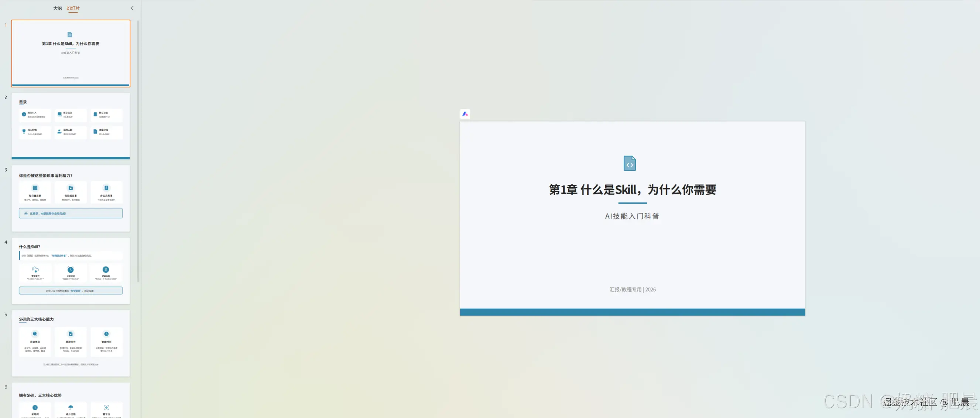Viewport: 980px width, 418px height.
Task: Click the book icon beside 核心定义
Action: click(59, 114)
